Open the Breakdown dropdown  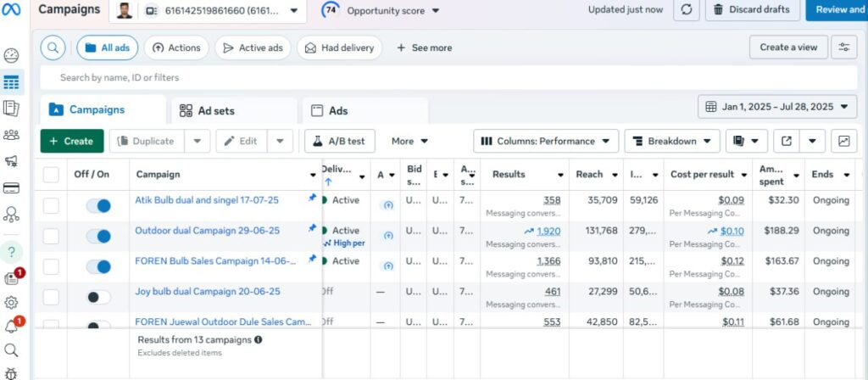pyautogui.click(x=672, y=141)
